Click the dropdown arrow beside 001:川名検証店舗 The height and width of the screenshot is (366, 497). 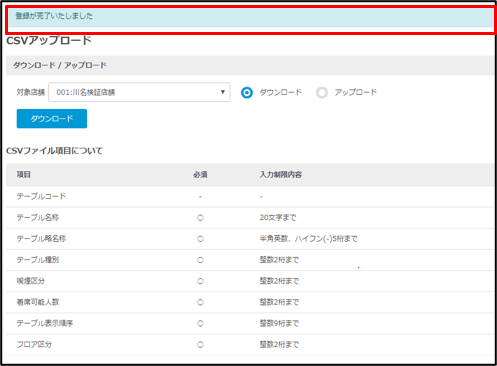[223, 92]
